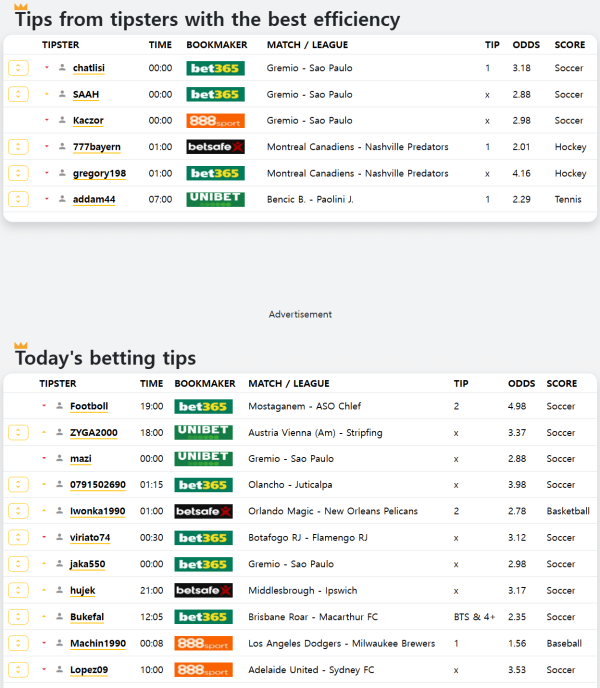Expand the hujek row toggle box
The width and height of the screenshot is (600, 688).
coord(17,591)
